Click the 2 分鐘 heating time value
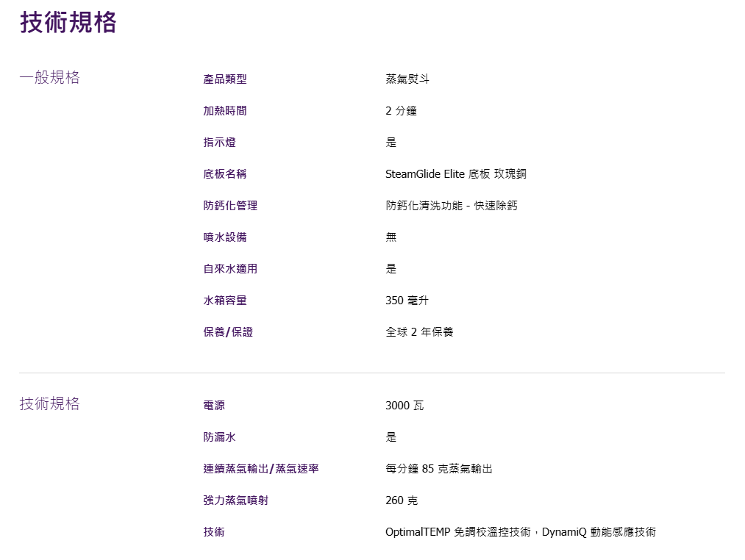The height and width of the screenshot is (560, 745). coord(401,111)
